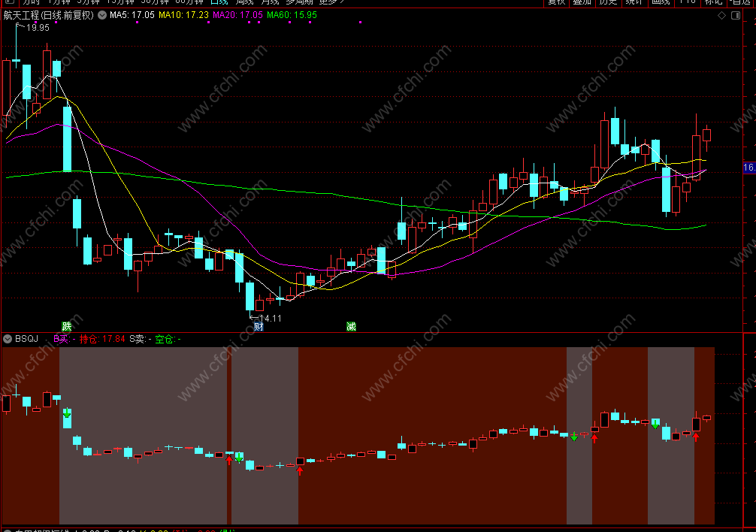
Task: Select the MA60: 15.95 indicator label
Action: pos(292,15)
